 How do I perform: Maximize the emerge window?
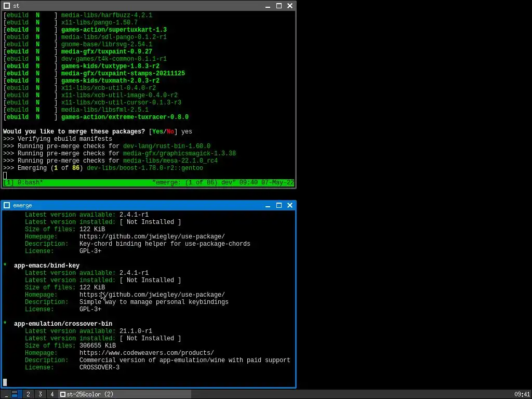coord(279,205)
